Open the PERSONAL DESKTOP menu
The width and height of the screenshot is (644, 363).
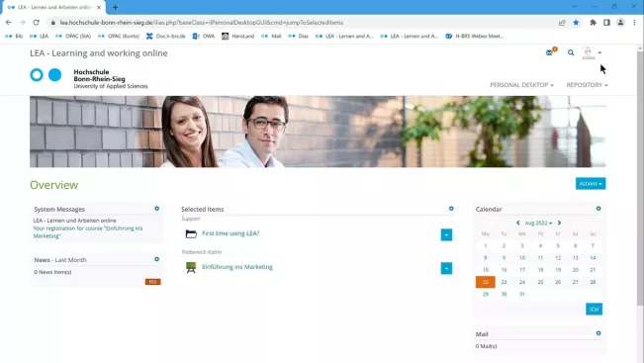click(521, 85)
